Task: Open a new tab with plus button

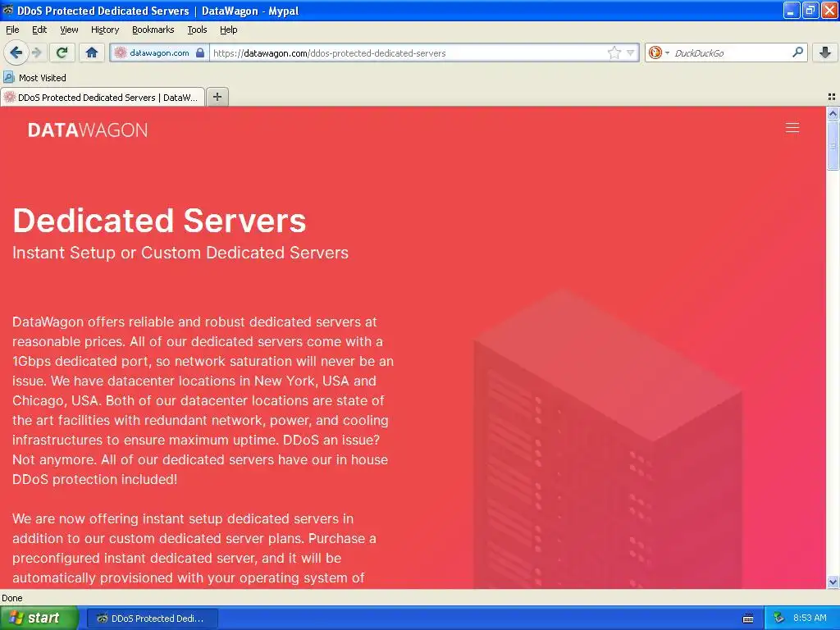Action: tap(217, 97)
